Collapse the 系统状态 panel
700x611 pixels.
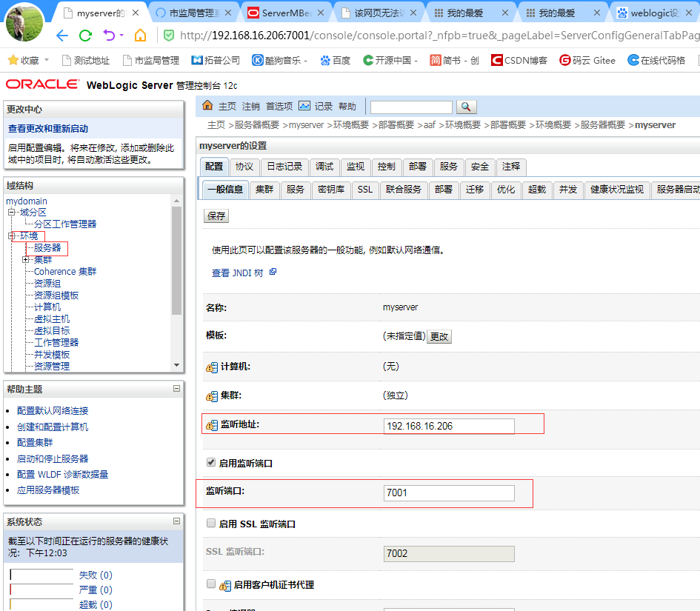click(x=176, y=521)
